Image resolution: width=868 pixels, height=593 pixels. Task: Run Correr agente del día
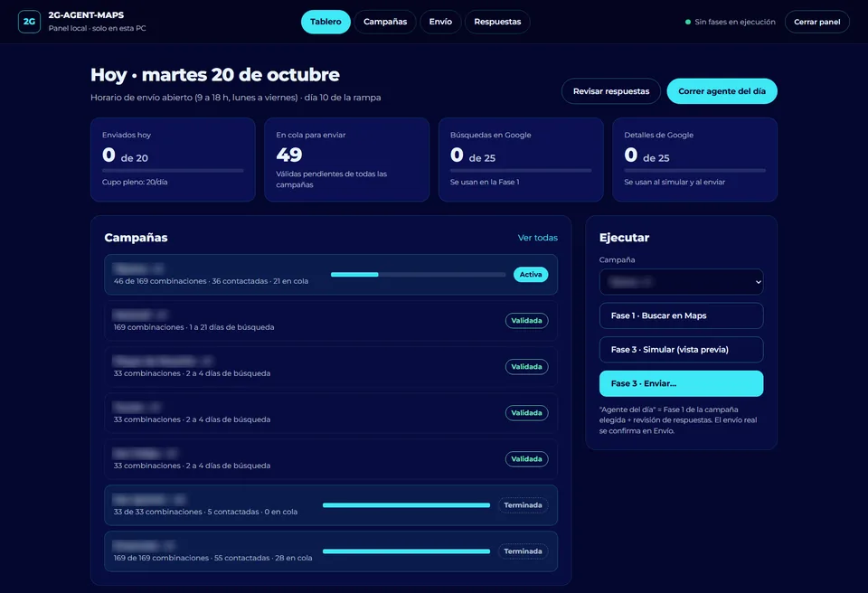tap(722, 90)
